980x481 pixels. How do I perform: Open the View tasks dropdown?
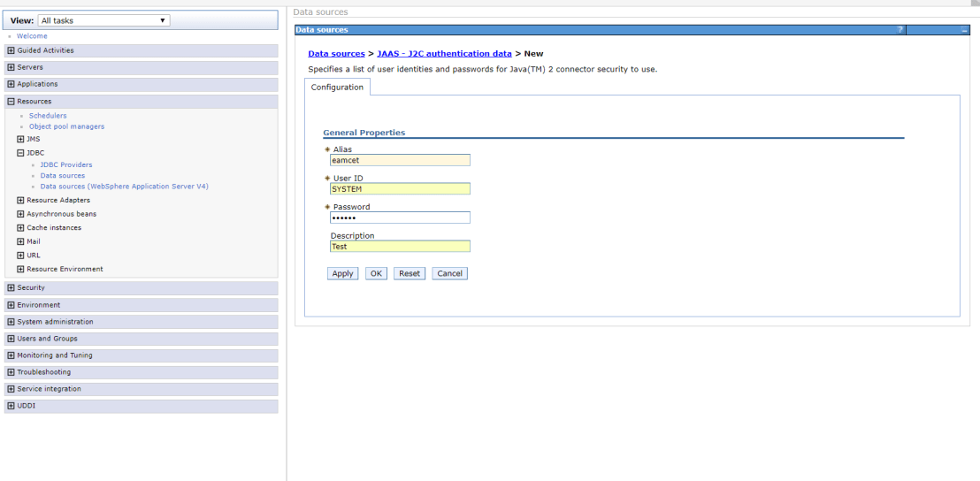click(x=103, y=20)
